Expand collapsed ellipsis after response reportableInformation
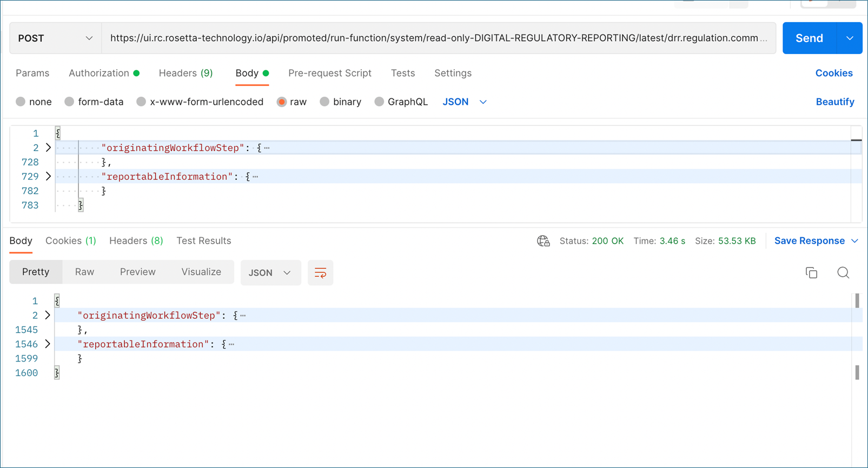Image resolution: width=868 pixels, height=468 pixels. click(231, 344)
